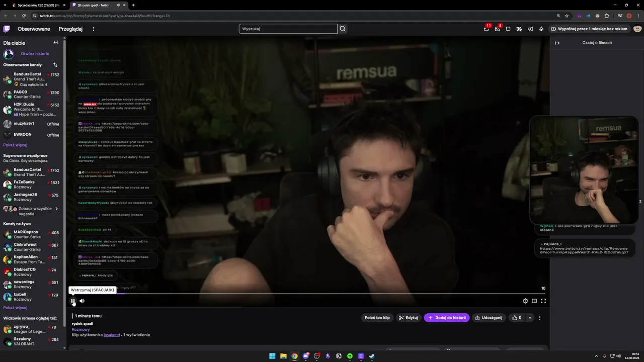
Task: Click Otwórz historie link
Action: click(35, 54)
